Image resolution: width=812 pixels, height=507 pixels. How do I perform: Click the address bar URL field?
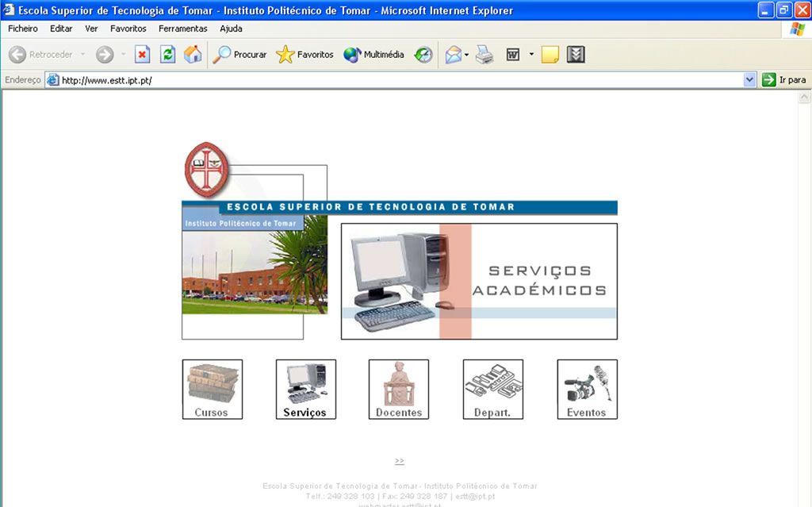pos(396,80)
